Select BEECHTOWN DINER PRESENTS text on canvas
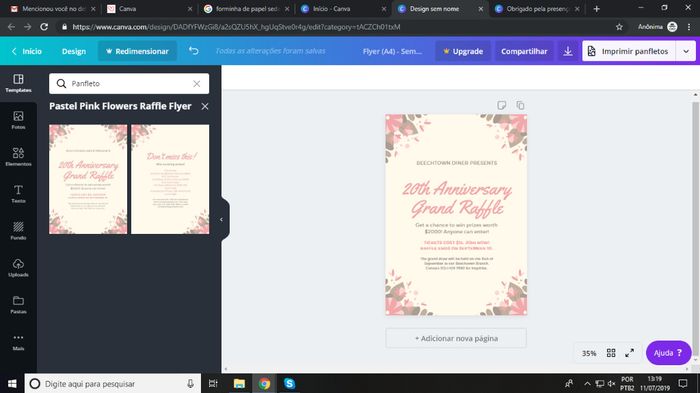Viewport: 700px width, 393px height. click(456, 163)
